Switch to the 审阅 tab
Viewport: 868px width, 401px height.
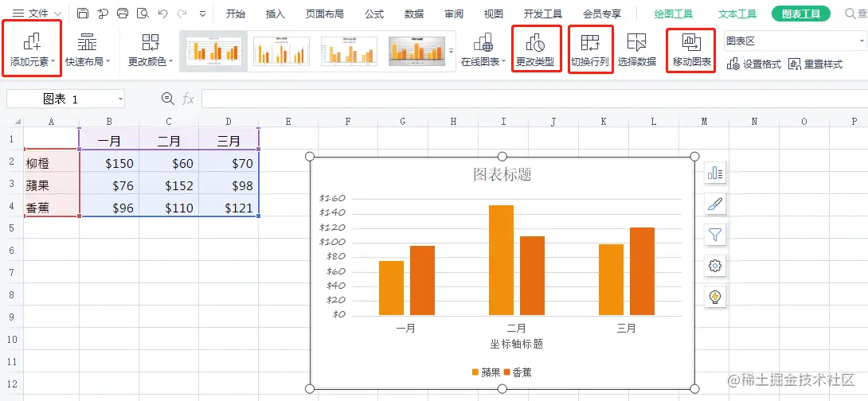(454, 14)
